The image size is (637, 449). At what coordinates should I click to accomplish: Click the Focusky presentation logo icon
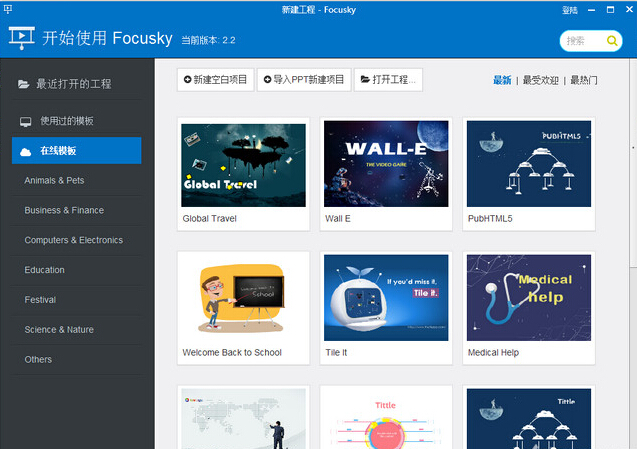(21, 38)
